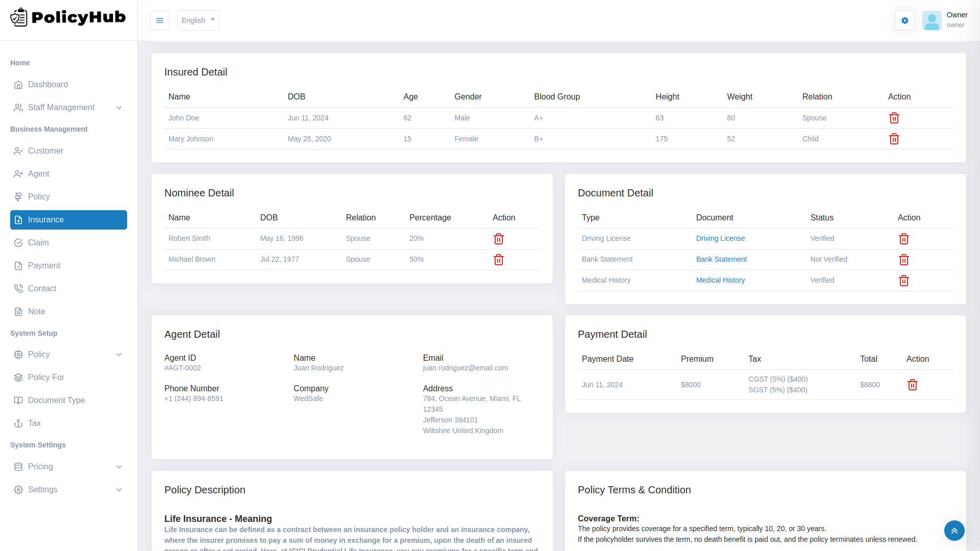Viewport: 980px width, 551px height.
Task: Collapse the Settings section chevron
Action: 119,489
